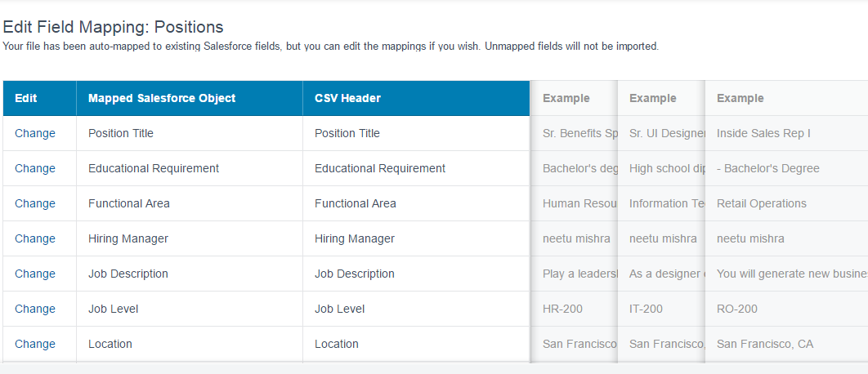
Task: Click Change link for Position Title row
Action: point(35,133)
